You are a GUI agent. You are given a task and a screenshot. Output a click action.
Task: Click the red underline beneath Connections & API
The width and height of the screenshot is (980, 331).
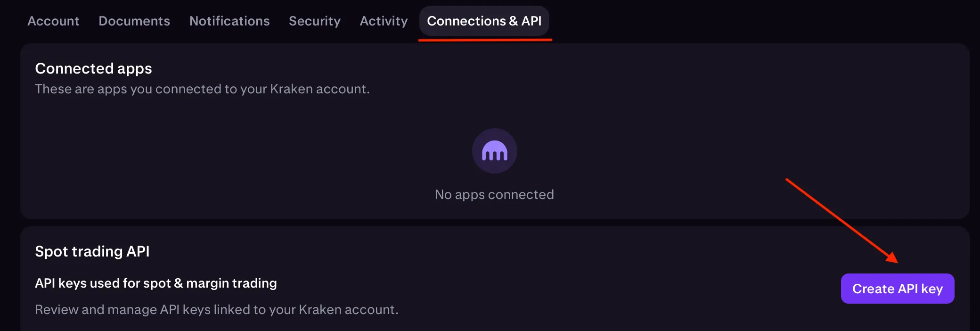[485, 40]
